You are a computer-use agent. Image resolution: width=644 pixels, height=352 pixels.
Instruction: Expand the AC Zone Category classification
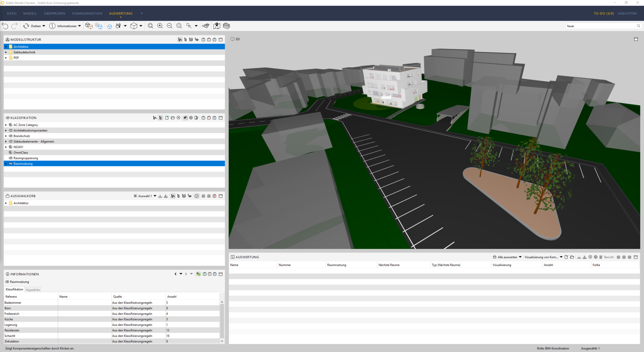[x=6, y=125]
